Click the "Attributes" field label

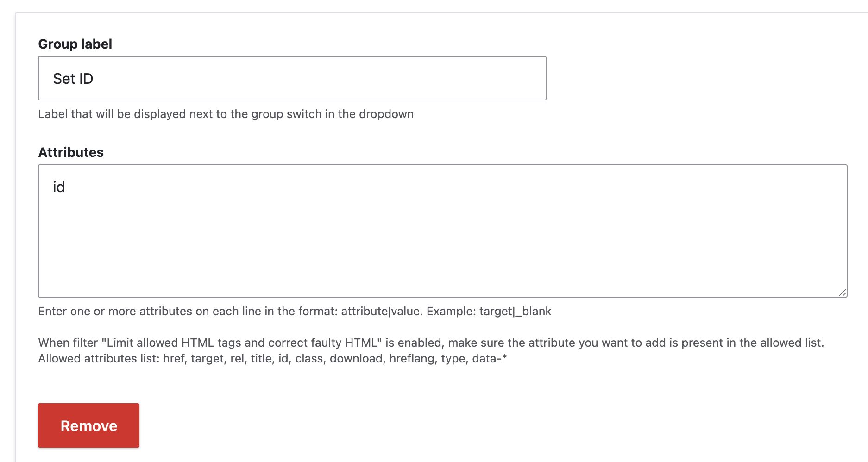[x=71, y=152]
